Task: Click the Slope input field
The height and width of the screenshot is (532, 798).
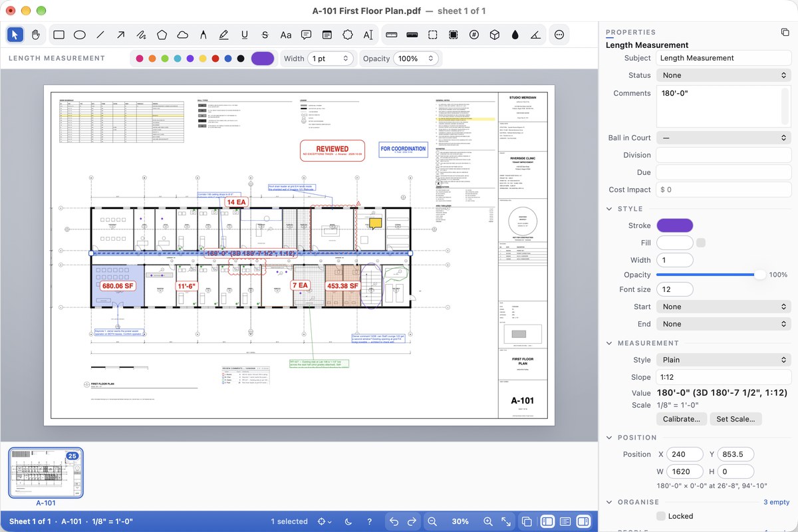Action: pos(724,377)
